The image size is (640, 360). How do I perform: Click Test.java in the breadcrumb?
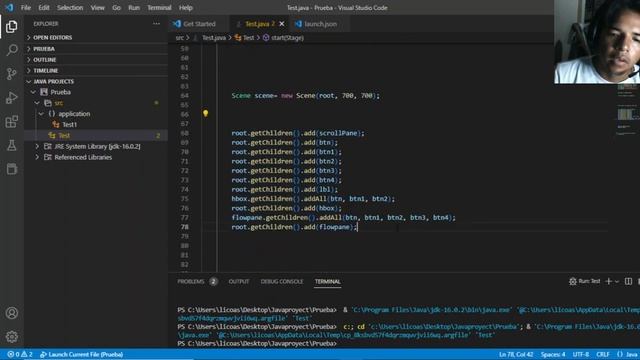[214, 38]
